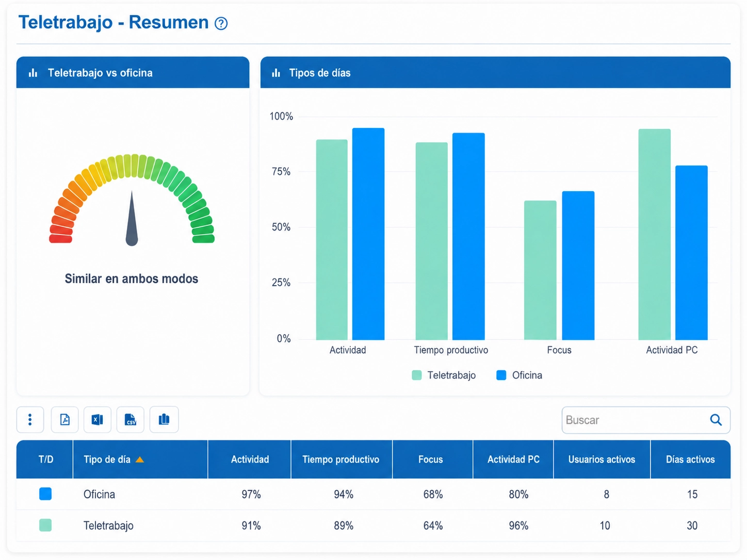Screen dimensions: 747x560
Task: Sort by Tipo de día column header
Action: (140, 459)
